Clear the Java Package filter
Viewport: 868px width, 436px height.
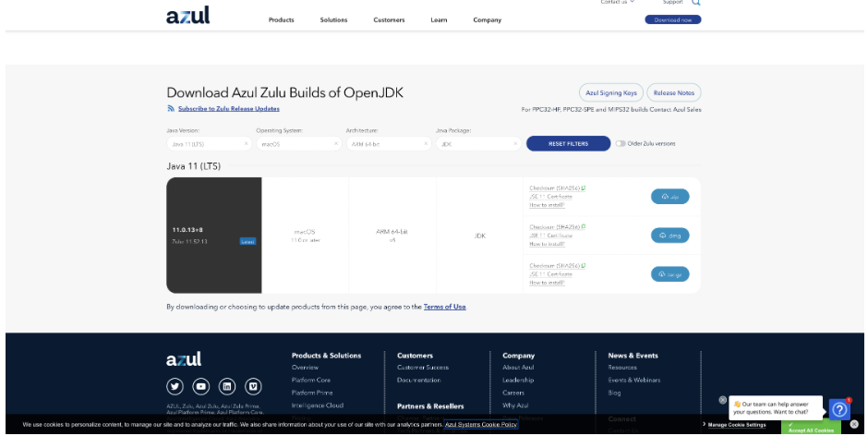[515, 143]
